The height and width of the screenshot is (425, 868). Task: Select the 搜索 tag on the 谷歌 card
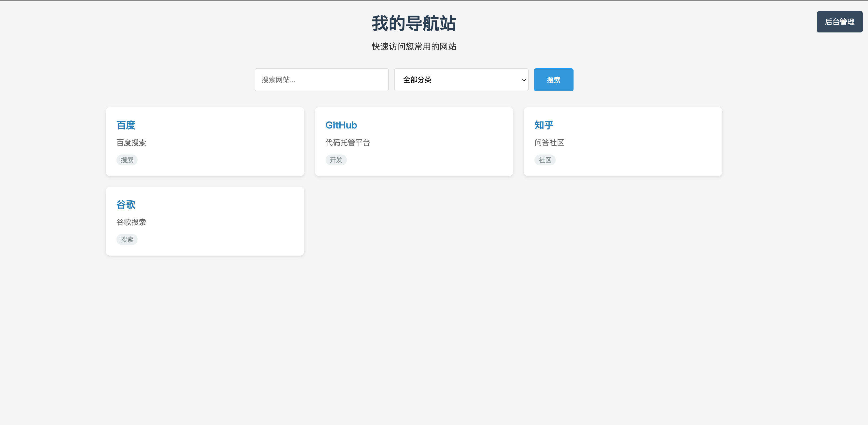click(x=127, y=239)
